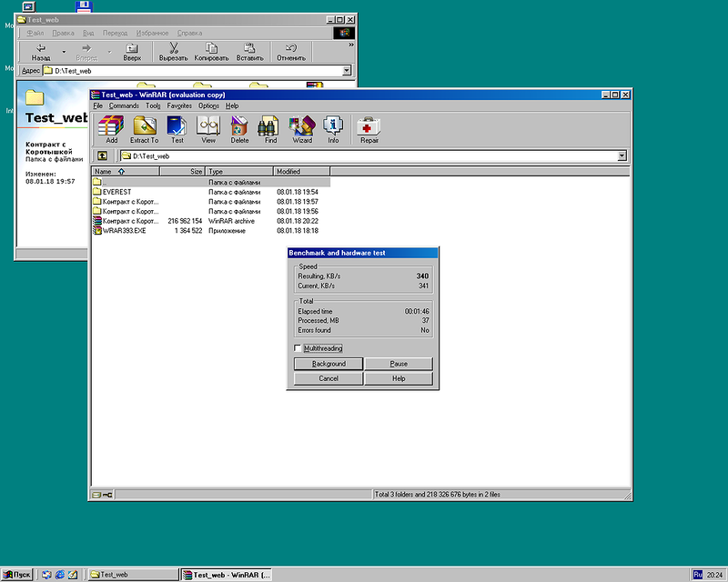This screenshot has width=728, height=582.
Task: Select the WRAR393.EXE file
Action: (124, 231)
